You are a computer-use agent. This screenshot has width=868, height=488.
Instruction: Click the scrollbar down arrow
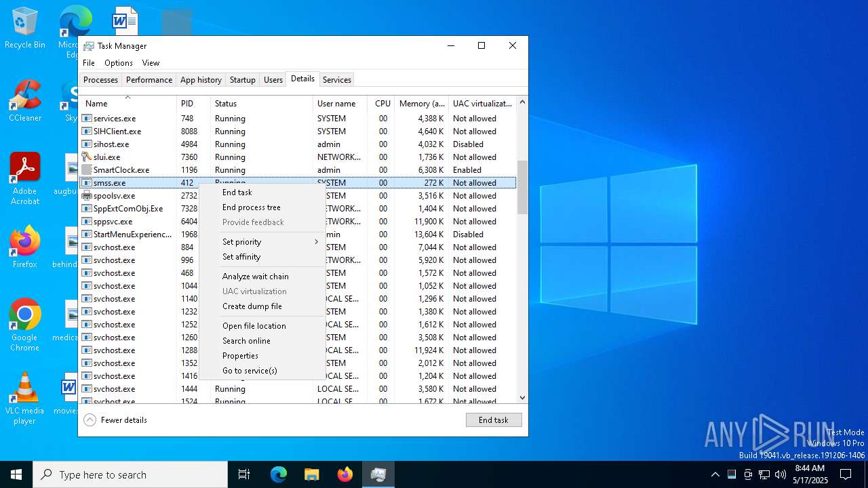pyautogui.click(x=522, y=398)
